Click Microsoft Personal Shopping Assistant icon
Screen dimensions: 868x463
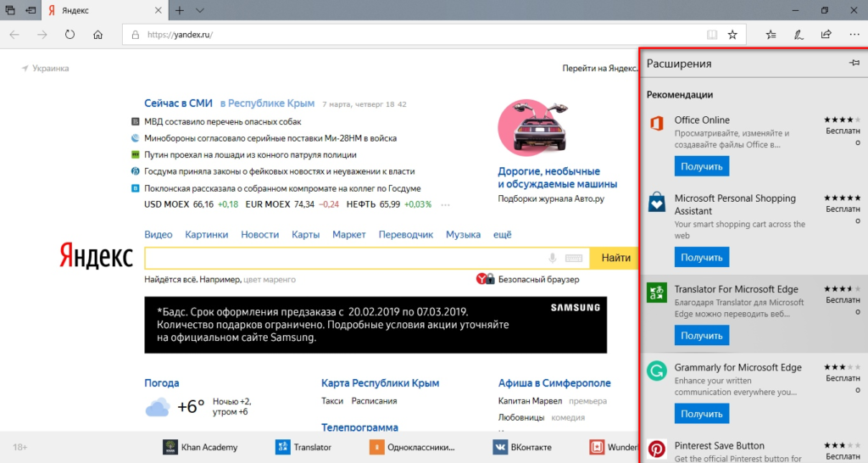point(657,202)
